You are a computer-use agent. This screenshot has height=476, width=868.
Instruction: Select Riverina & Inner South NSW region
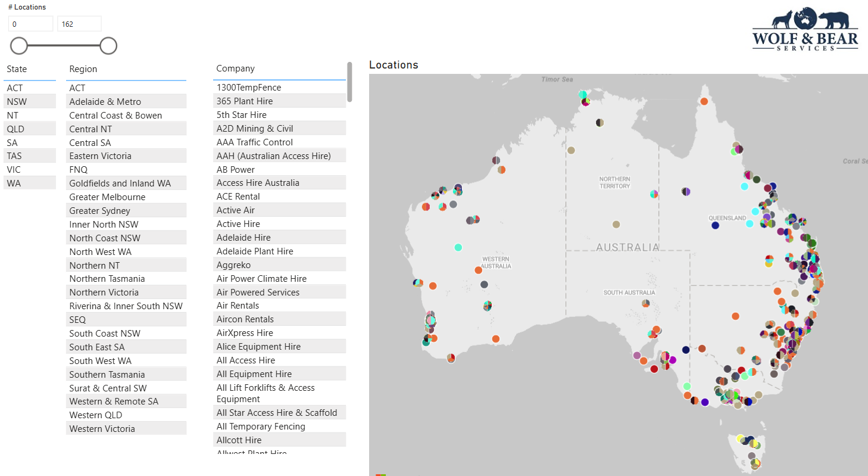[126, 306]
